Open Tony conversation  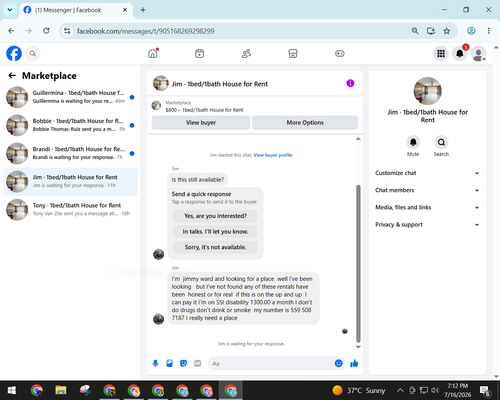[70, 210]
